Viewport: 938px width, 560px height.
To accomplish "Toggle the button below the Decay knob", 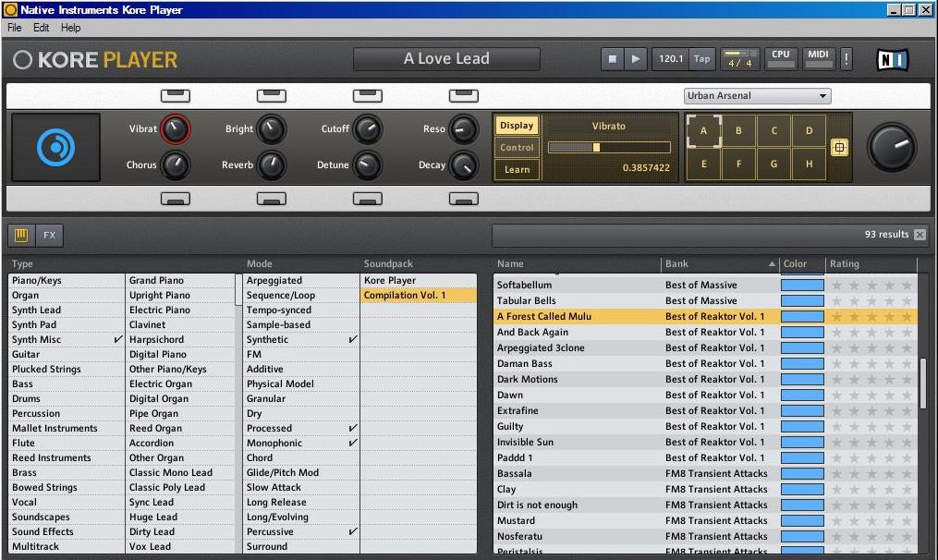I will [x=464, y=199].
